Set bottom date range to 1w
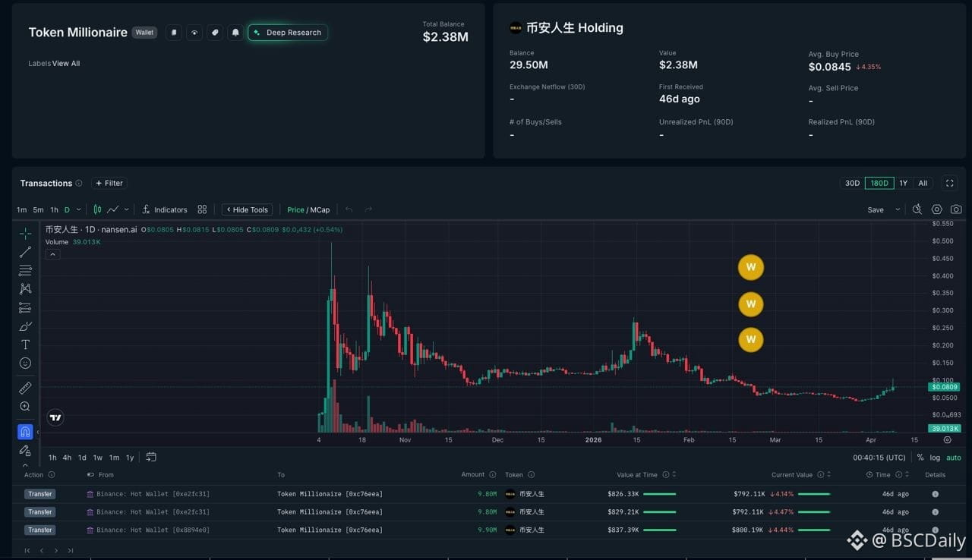This screenshot has height=560, width=972. click(x=97, y=458)
